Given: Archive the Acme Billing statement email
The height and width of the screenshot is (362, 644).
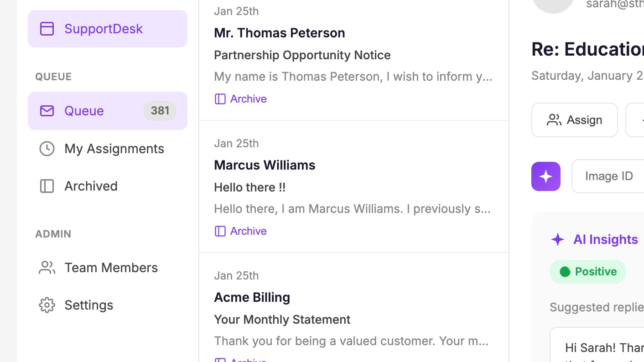Looking at the screenshot, I should pyautogui.click(x=240, y=360).
